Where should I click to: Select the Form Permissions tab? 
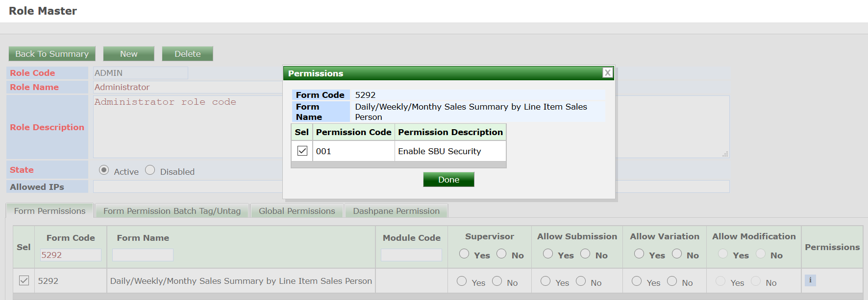pyautogui.click(x=50, y=211)
